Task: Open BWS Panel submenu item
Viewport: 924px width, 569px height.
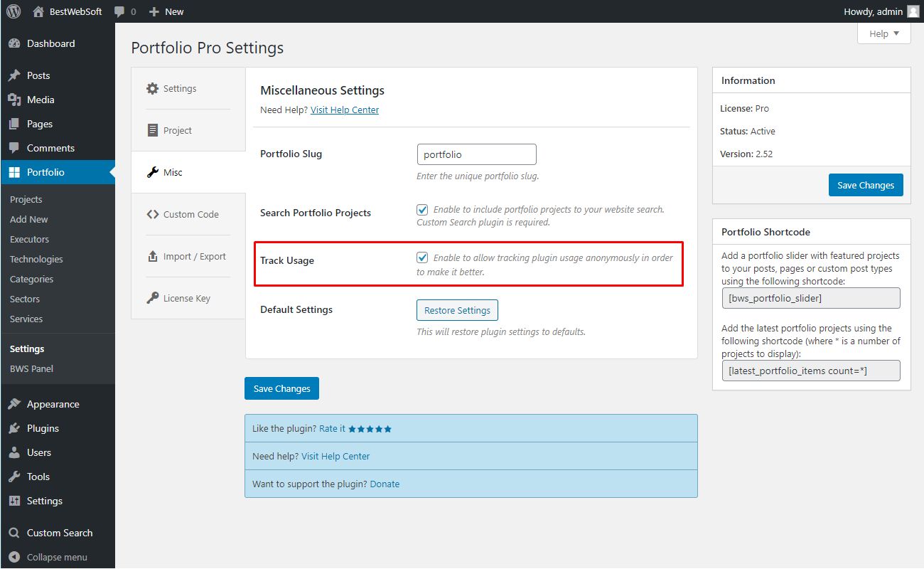Action: [31, 368]
